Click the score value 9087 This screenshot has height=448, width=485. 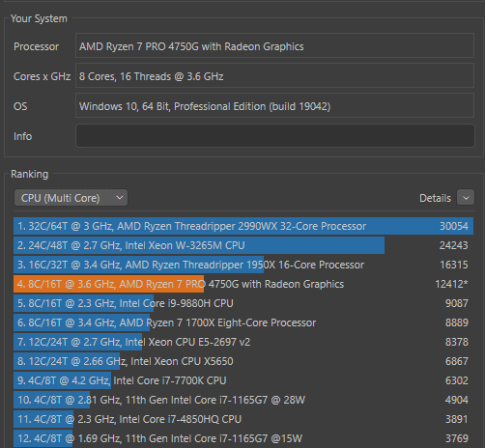coord(457,303)
